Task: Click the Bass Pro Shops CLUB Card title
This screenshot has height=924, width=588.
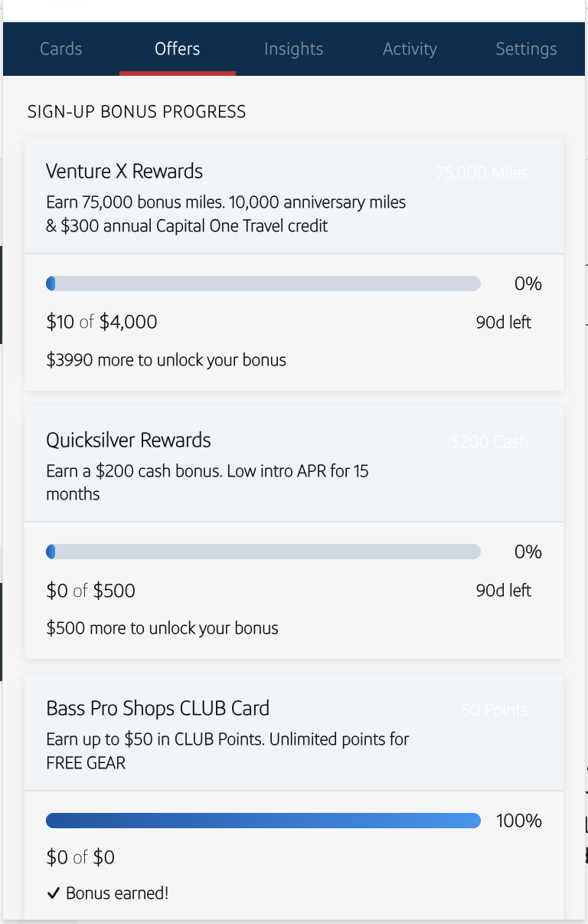Action: (158, 709)
